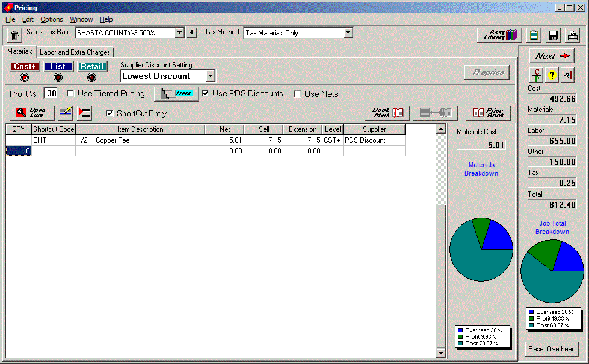The height and width of the screenshot is (364, 589).
Task: Select radio button under List
Action: click(x=58, y=78)
